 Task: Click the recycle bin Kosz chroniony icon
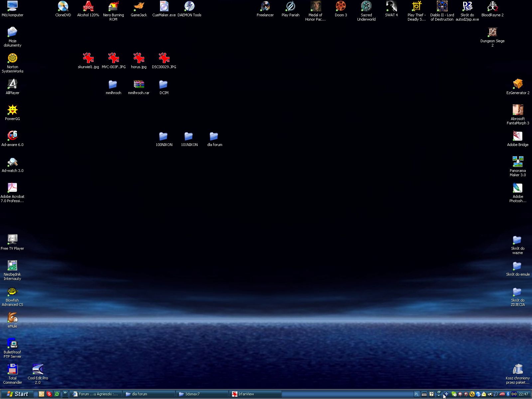(x=518, y=370)
